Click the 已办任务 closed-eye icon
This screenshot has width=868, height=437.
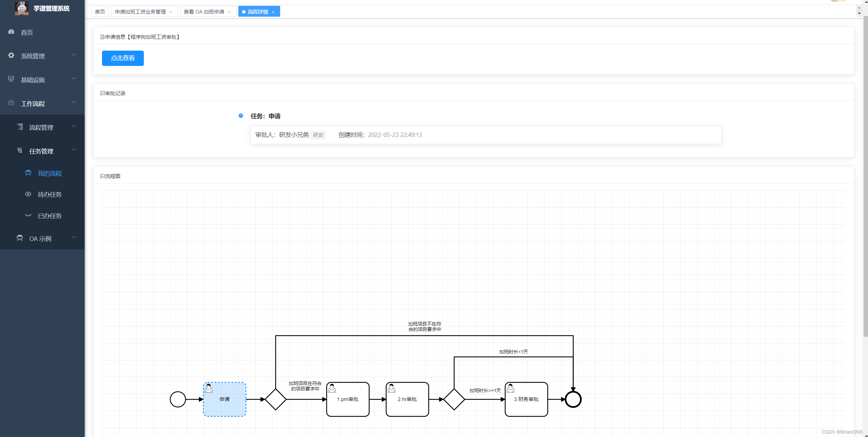pyautogui.click(x=28, y=215)
